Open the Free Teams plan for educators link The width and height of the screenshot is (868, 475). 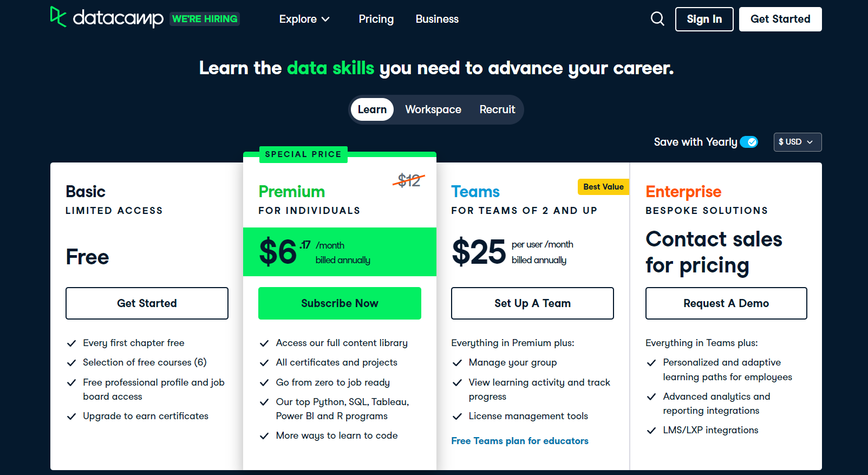tap(520, 441)
